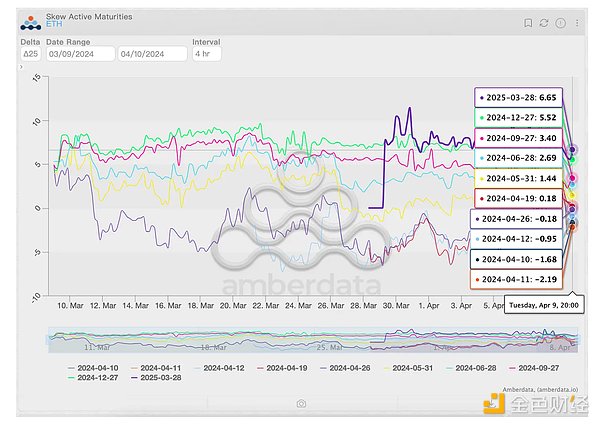Open the three-dot options menu
This screenshot has height=425, width=600.
(576, 22)
